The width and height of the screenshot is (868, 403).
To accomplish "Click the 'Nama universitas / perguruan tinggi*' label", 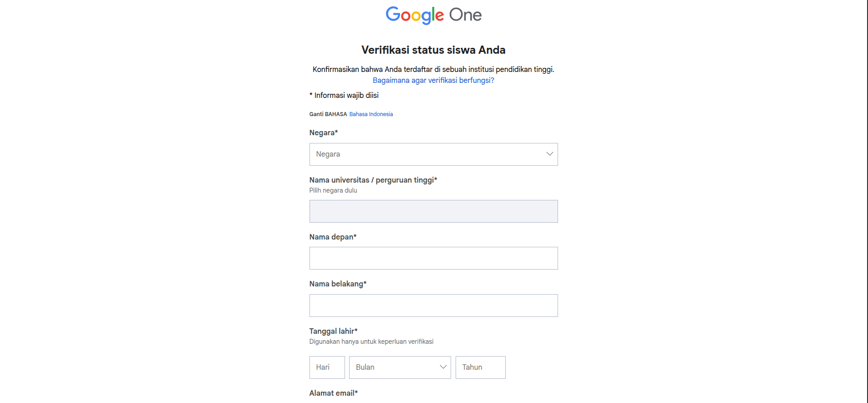I will (x=373, y=180).
